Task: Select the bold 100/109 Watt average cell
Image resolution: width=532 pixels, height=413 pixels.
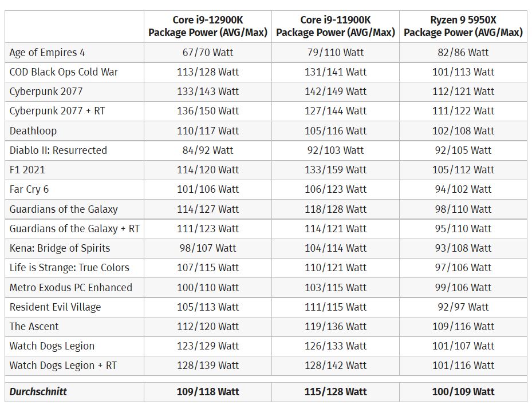Action: coord(463,392)
